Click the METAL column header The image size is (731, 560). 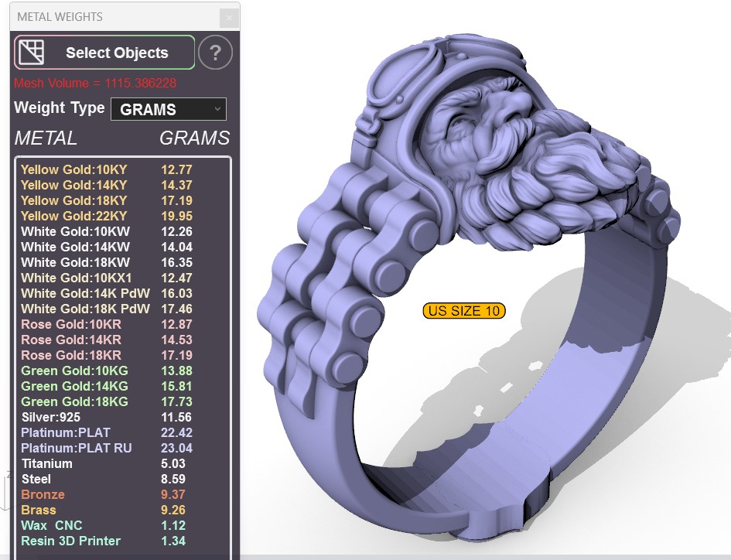(46, 138)
